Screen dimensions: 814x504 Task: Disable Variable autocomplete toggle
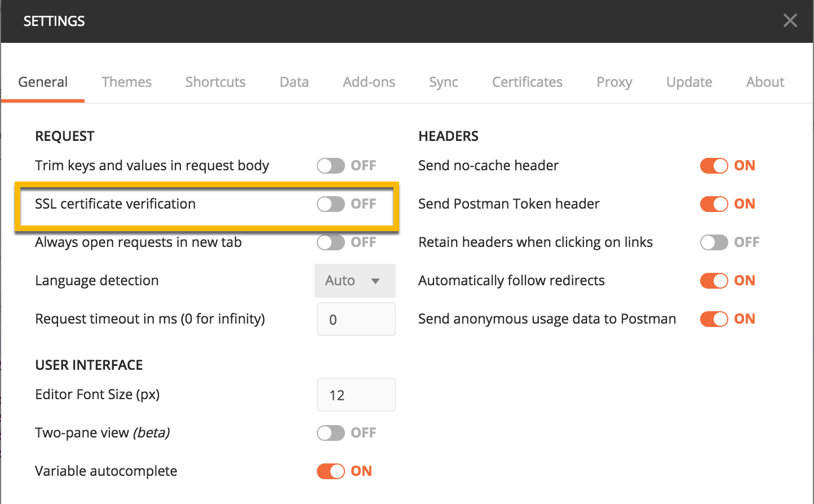click(x=331, y=471)
